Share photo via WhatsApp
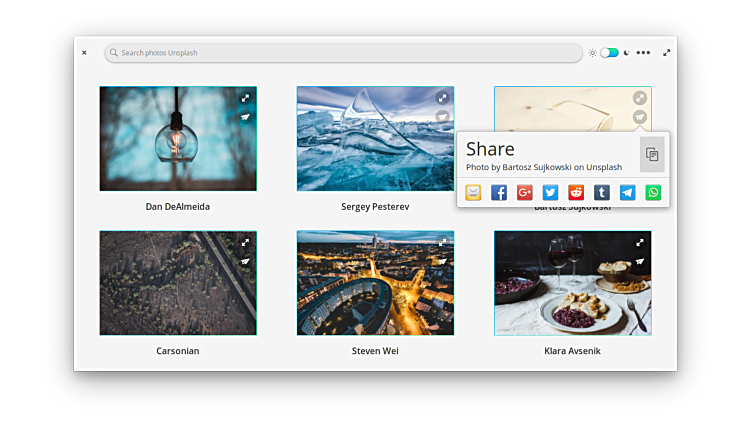This screenshot has height=423, width=752. (x=653, y=193)
